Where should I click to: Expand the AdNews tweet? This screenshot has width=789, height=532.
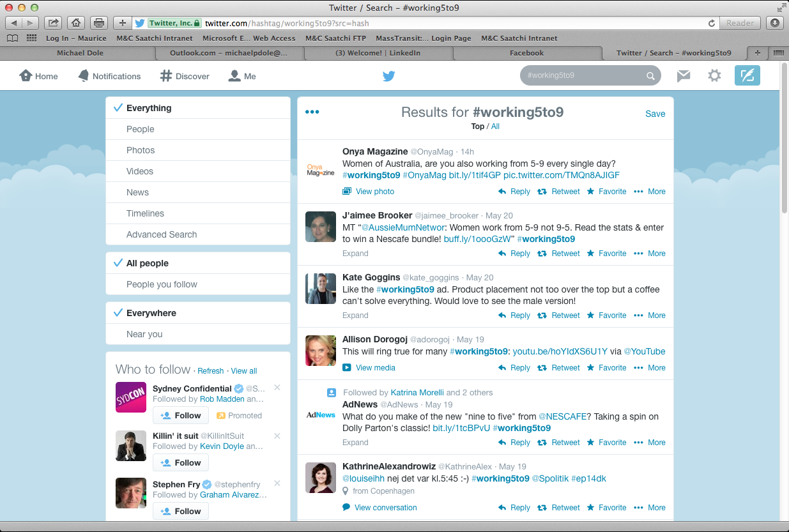click(x=355, y=443)
